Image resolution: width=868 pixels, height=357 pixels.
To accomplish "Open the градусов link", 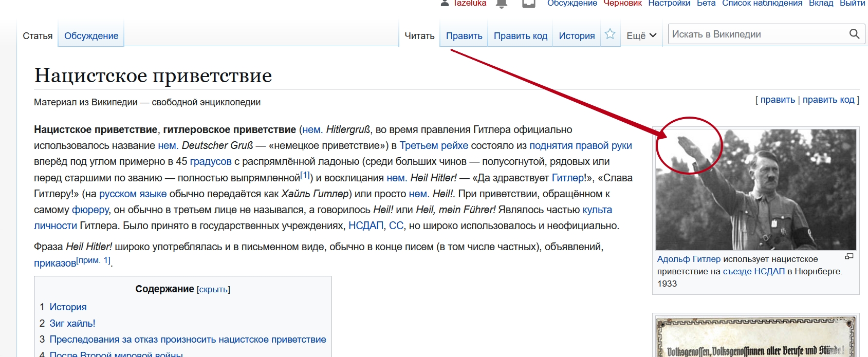I will pyautogui.click(x=211, y=161).
